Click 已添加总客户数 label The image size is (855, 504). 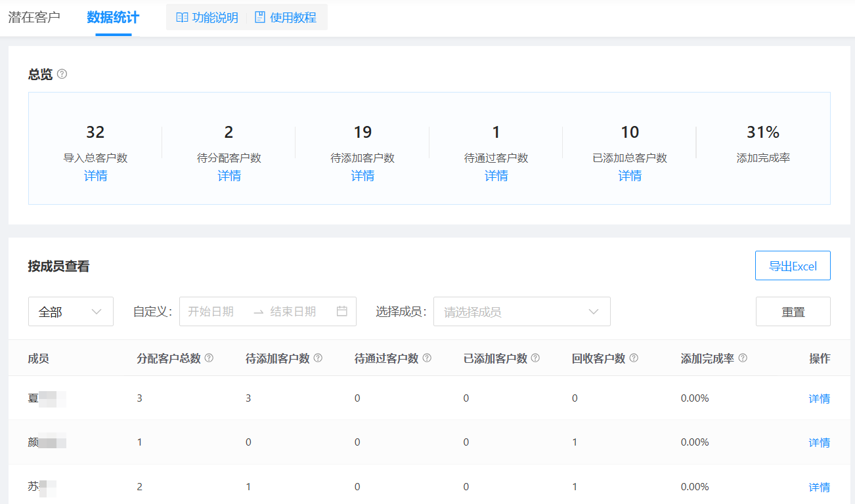click(x=630, y=158)
